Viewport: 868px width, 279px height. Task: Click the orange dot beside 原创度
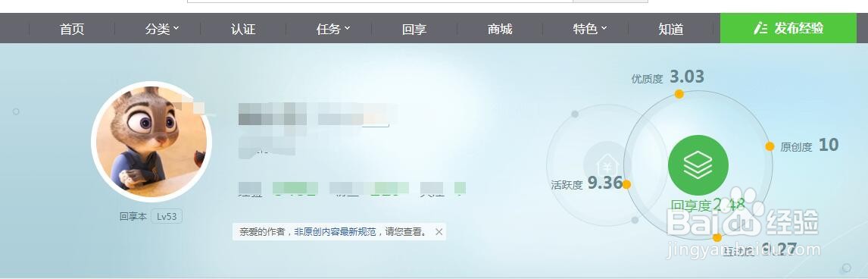point(770,146)
